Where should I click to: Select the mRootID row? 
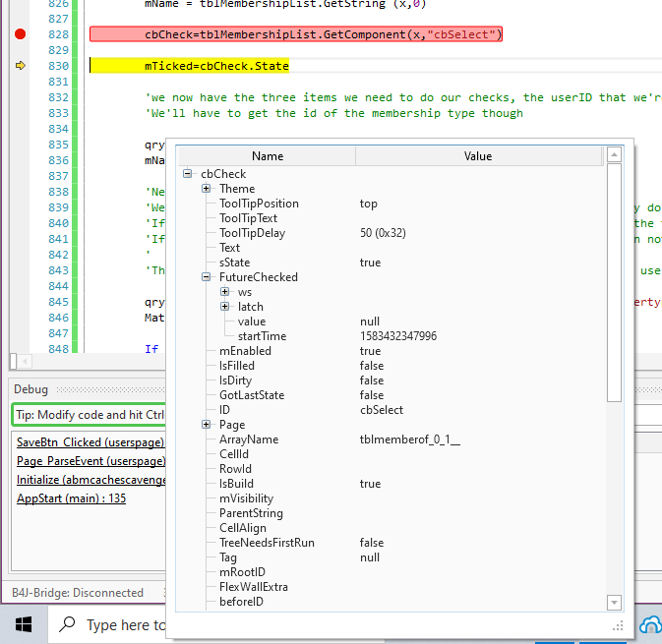point(391,572)
